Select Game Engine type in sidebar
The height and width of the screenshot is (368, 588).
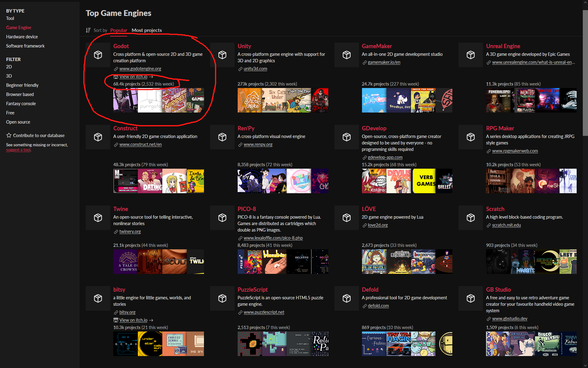pyautogui.click(x=19, y=28)
